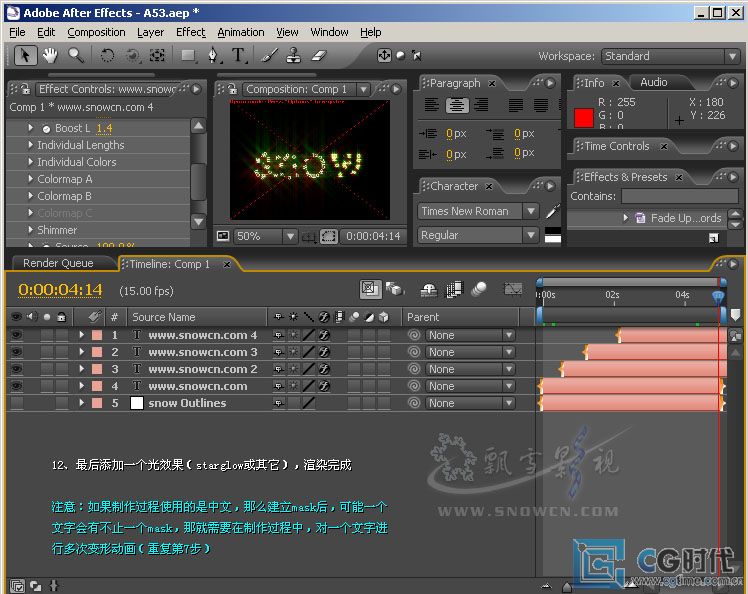Screen dimensions: 748x594
Task: Show the snow Outlines layer
Action: click(16, 403)
